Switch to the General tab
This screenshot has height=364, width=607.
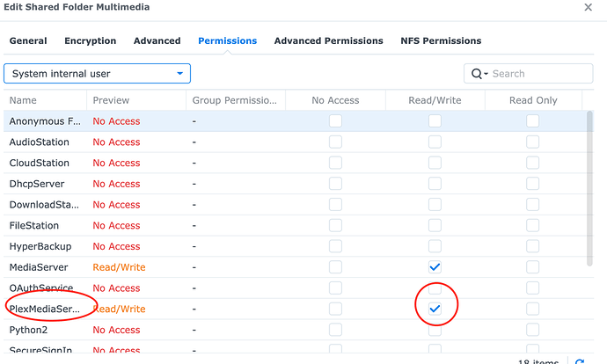[x=28, y=40]
